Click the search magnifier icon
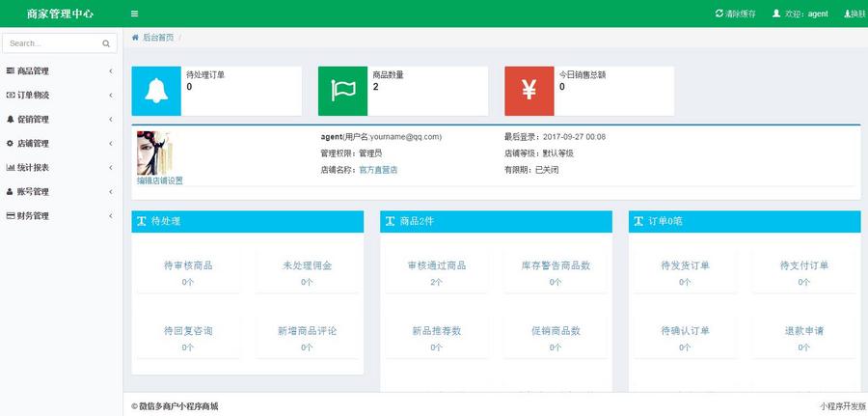The height and width of the screenshot is (416, 868). (106, 43)
